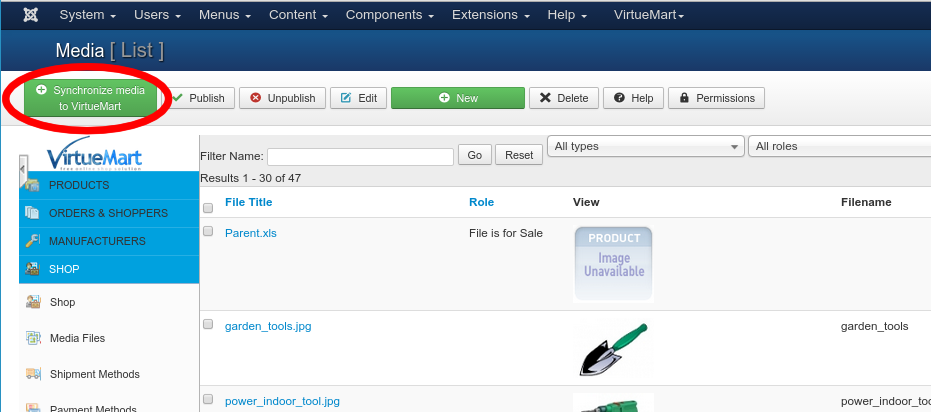Click the Products section icon

tap(32, 185)
